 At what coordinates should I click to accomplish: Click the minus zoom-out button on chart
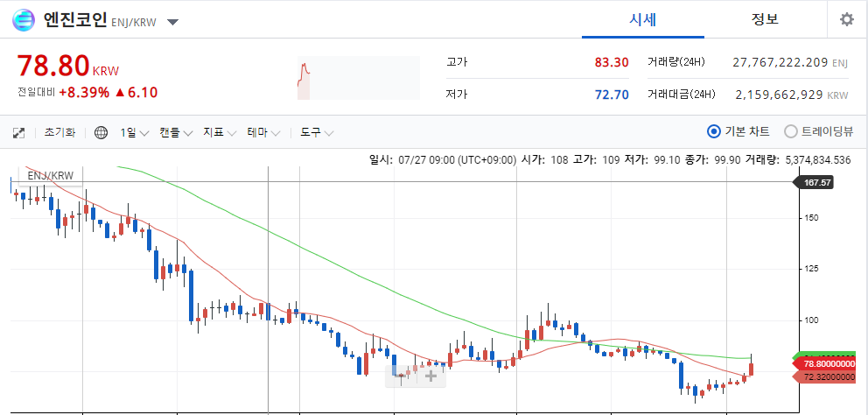pos(400,376)
